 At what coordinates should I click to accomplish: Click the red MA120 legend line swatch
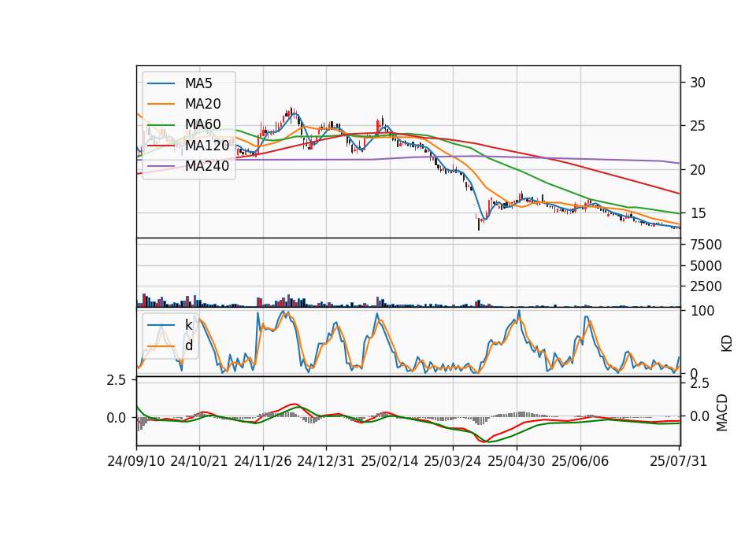(x=161, y=146)
